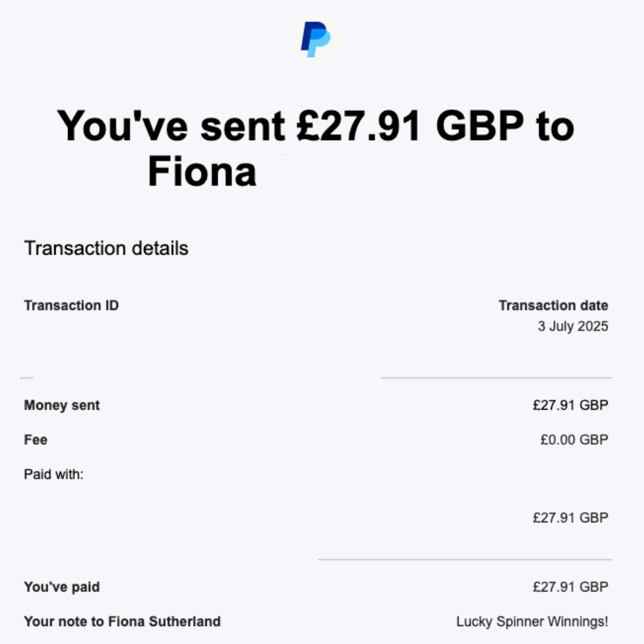Select the fee amount £0.00 GBP
The image size is (644, 644).
pos(574,439)
